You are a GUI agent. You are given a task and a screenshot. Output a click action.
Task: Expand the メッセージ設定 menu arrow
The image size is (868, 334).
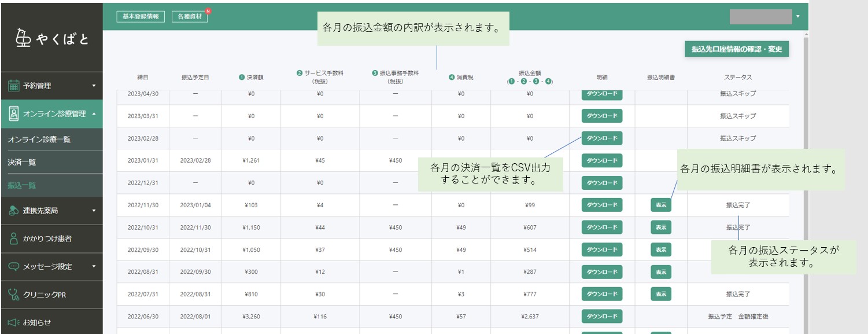pyautogui.click(x=94, y=267)
